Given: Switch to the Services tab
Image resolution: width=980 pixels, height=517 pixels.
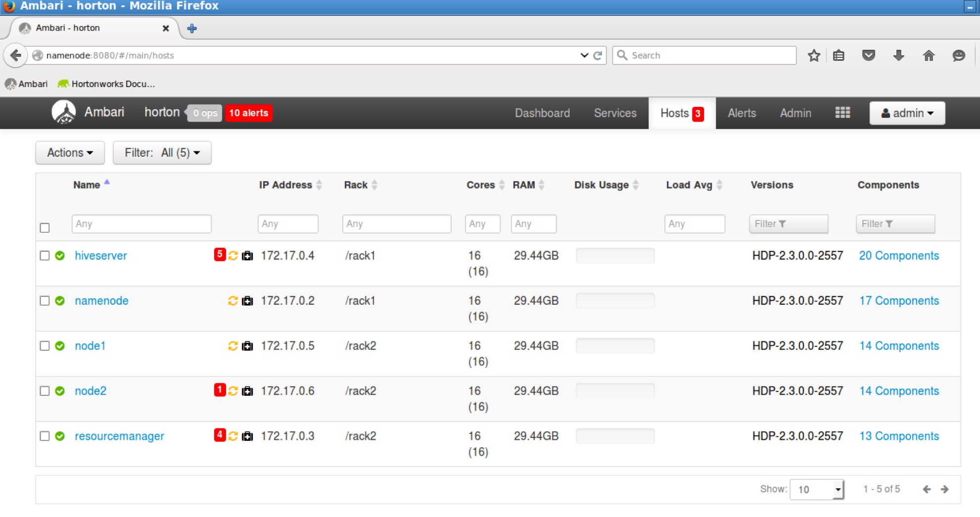Looking at the screenshot, I should (614, 113).
